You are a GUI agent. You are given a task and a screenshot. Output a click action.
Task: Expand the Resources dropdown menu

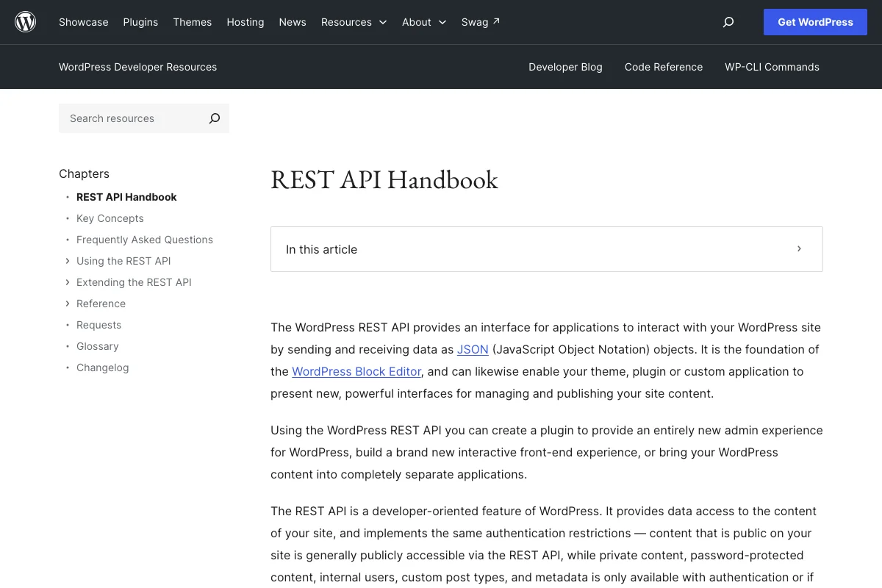click(x=354, y=22)
